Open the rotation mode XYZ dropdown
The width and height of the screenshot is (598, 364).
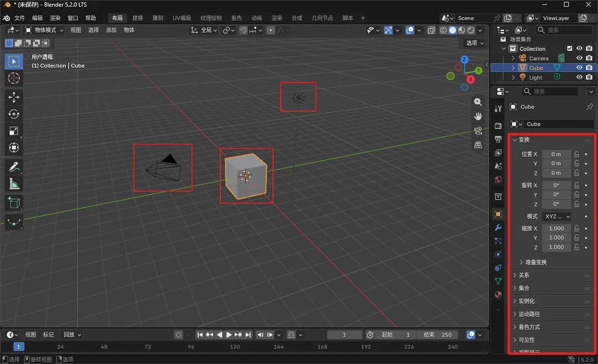point(557,216)
